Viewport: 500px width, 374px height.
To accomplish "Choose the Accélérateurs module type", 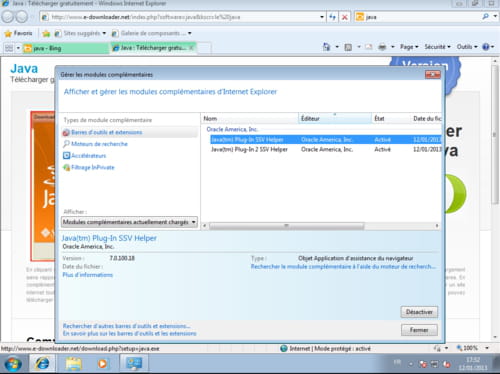I will pos(88,156).
